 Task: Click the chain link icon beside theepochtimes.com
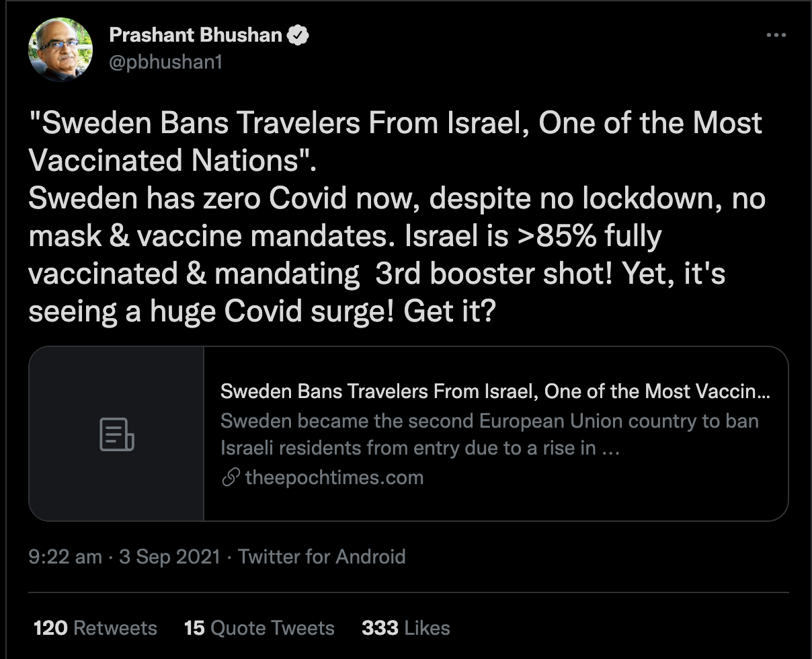click(231, 478)
